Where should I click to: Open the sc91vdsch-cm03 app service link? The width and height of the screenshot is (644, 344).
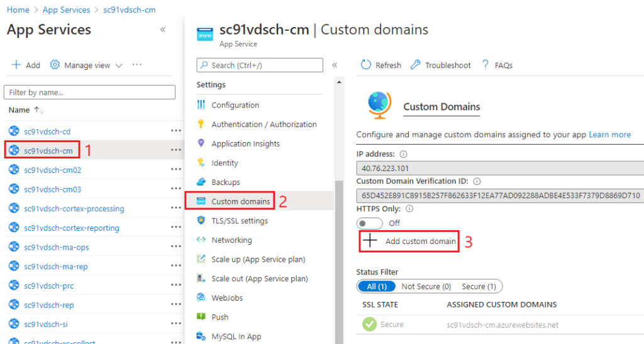pos(53,189)
